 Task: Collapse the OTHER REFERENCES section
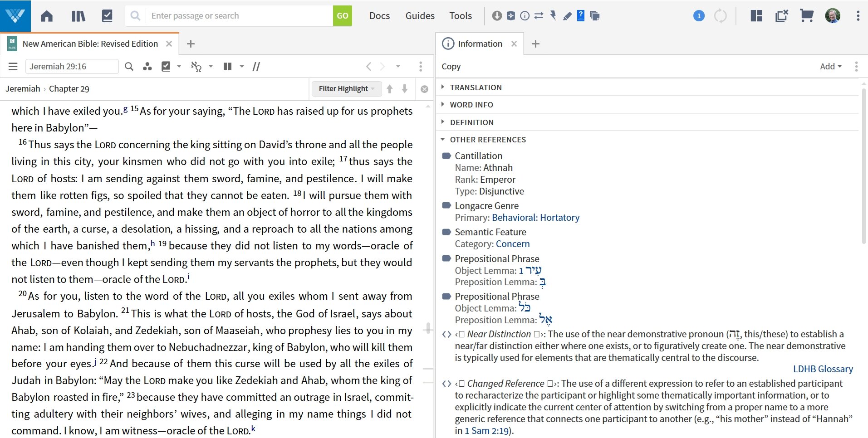[x=484, y=140]
